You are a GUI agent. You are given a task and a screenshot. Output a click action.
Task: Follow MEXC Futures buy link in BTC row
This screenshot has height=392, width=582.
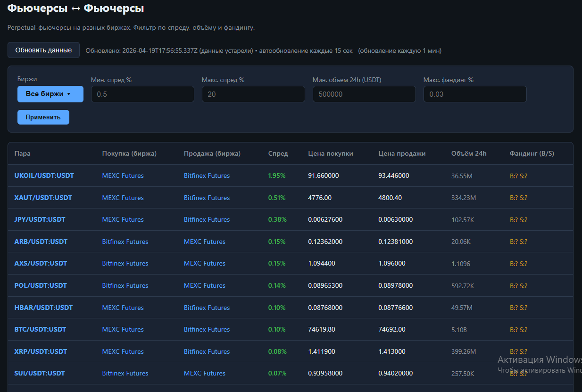pos(123,329)
